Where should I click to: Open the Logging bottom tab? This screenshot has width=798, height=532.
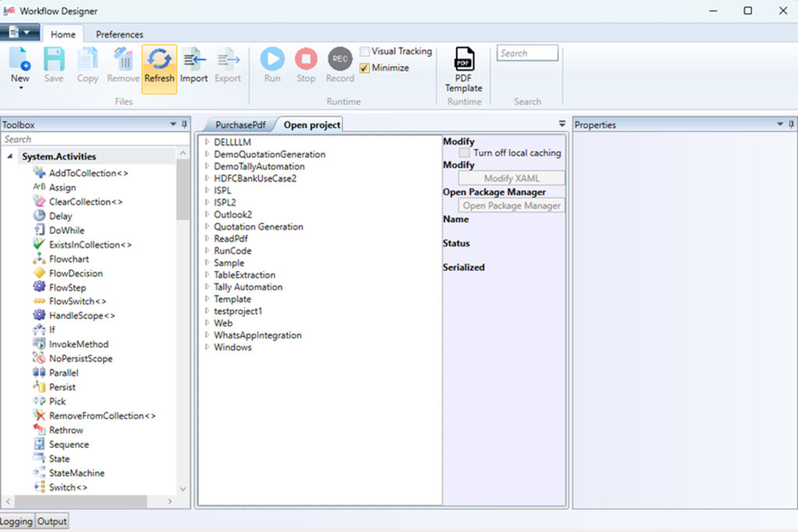tap(16, 521)
